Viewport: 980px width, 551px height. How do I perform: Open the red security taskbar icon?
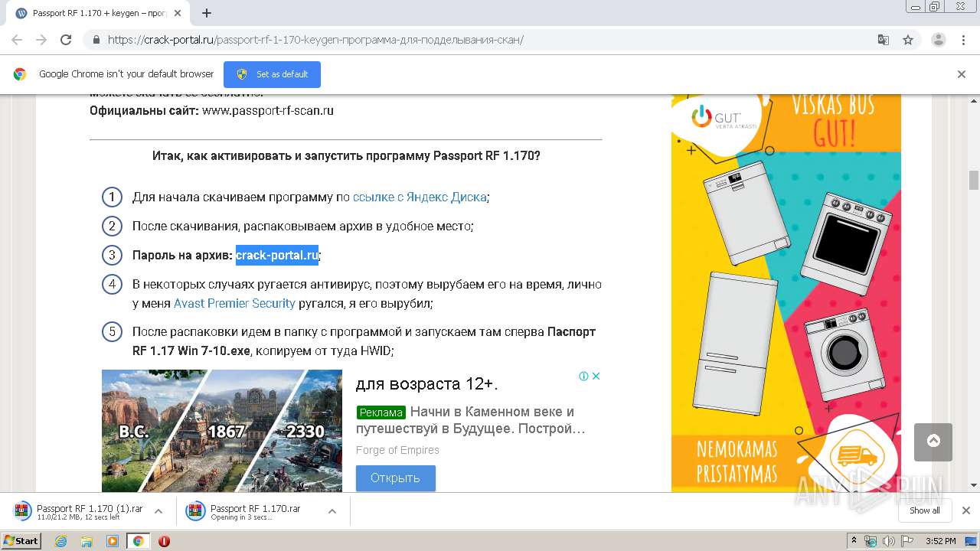(x=164, y=541)
